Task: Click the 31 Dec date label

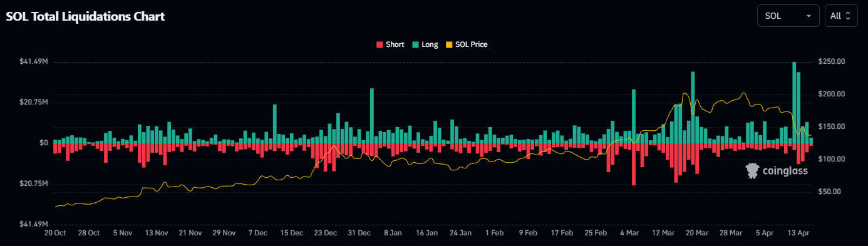Action: tap(359, 233)
